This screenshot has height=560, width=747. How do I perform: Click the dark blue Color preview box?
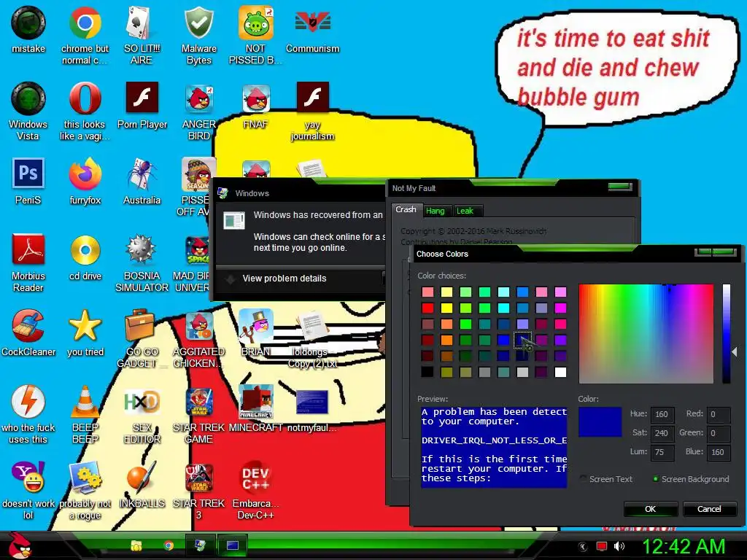pyautogui.click(x=600, y=422)
